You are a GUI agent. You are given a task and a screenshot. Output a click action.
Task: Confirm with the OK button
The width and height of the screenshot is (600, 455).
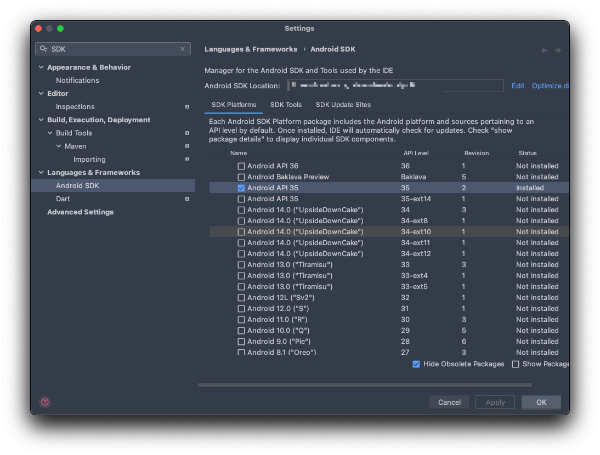tap(541, 402)
